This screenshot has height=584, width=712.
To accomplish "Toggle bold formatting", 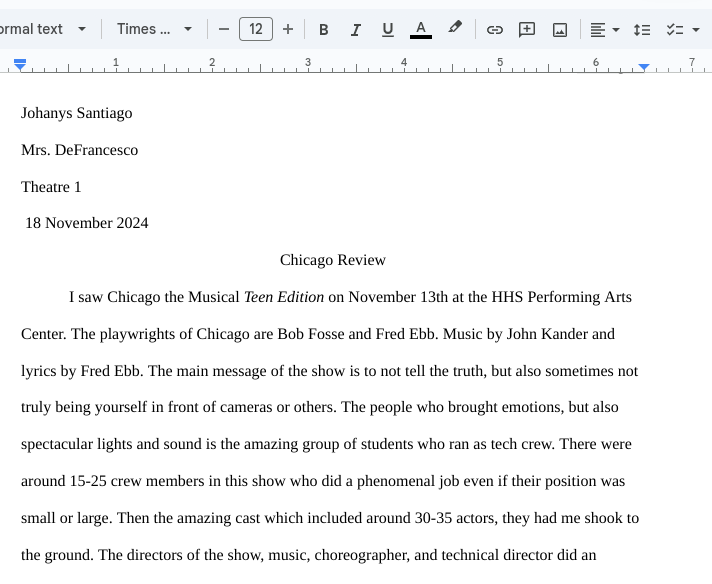I will click(323, 30).
